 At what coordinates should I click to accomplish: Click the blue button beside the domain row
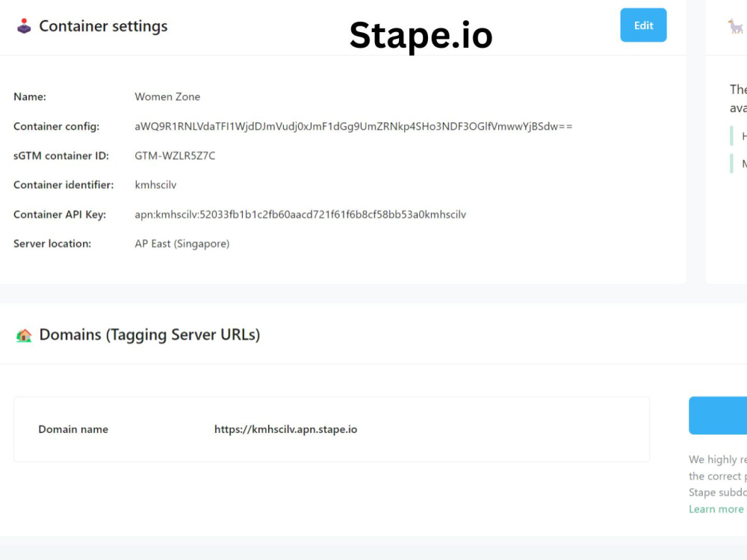coord(718,415)
